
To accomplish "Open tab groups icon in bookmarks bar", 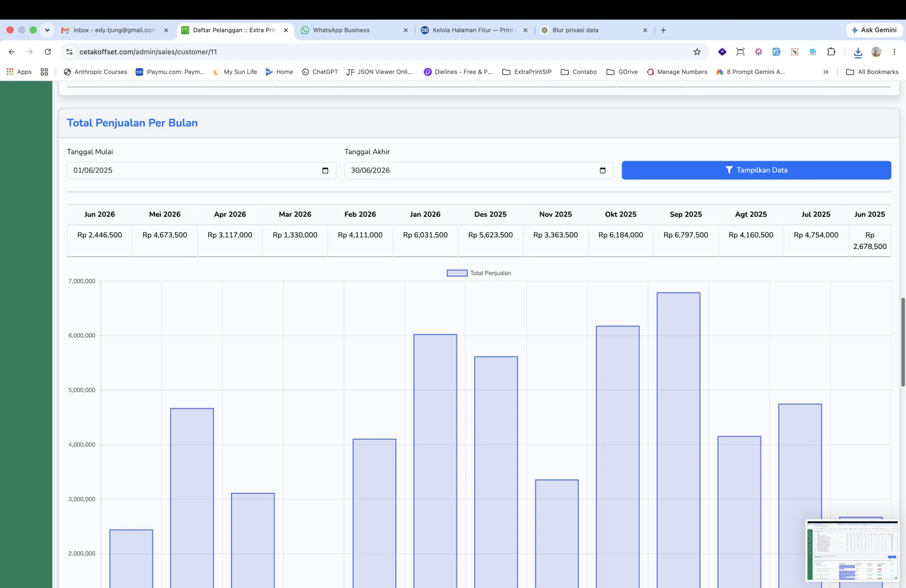I will (44, 72).
